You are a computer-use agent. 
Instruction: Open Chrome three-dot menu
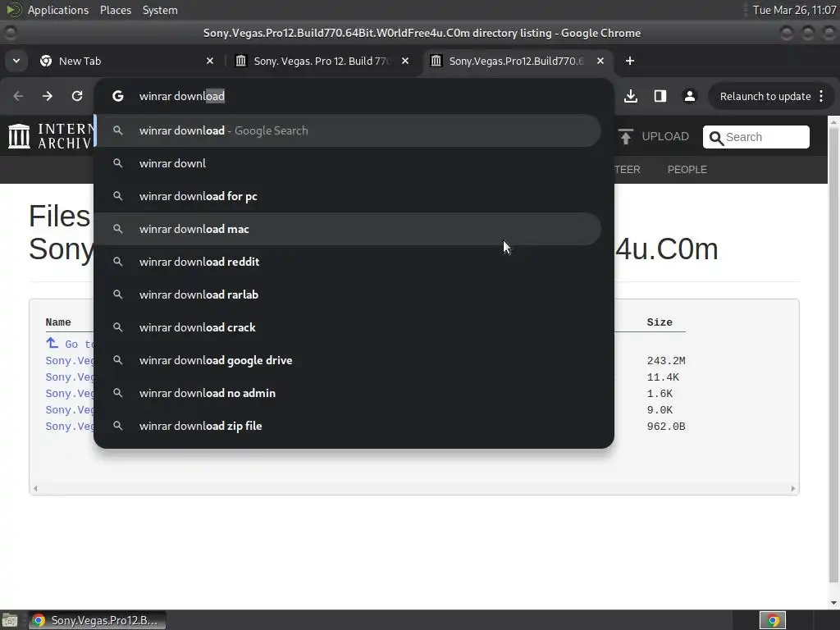pyautogui.click(x=821, y=96)
